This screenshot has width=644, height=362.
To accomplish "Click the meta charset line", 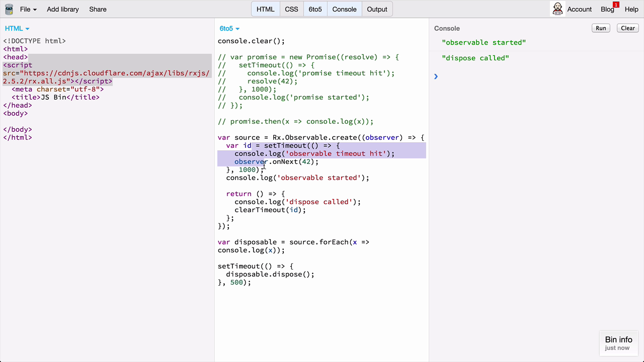I will 57,89.
